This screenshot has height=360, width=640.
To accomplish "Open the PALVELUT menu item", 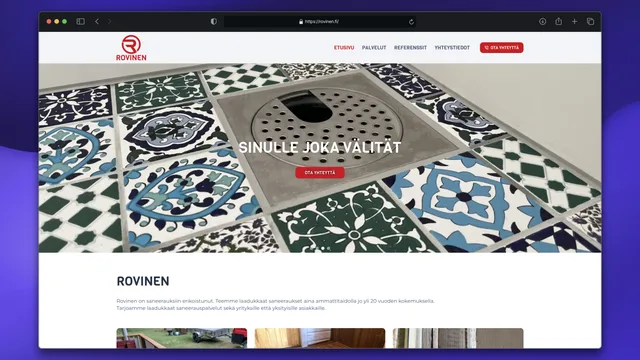I will [374, 48].
